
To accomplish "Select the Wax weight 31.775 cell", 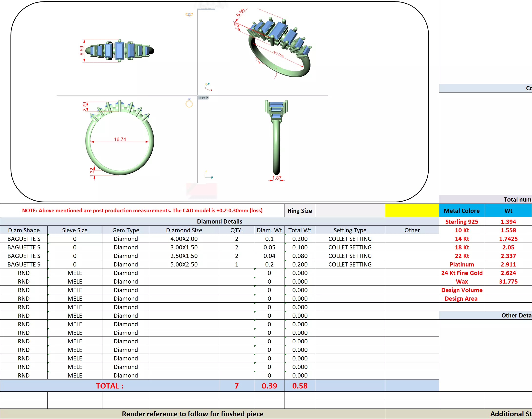I will (508, 281).
